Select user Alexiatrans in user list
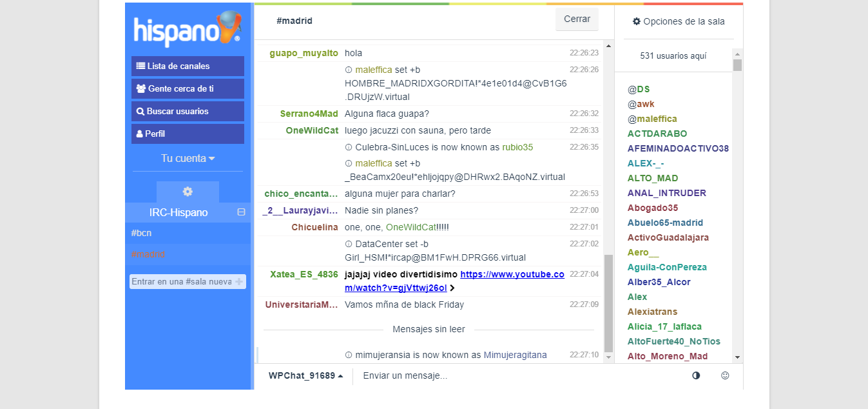This screenshot has width=868, height=409. (x=653, y=312)
